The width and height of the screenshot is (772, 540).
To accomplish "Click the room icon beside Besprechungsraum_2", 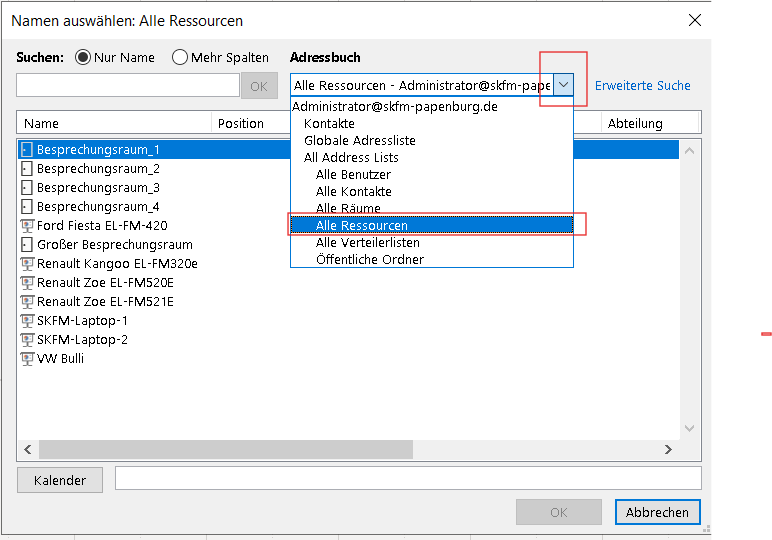I will (x=27, y=169).
